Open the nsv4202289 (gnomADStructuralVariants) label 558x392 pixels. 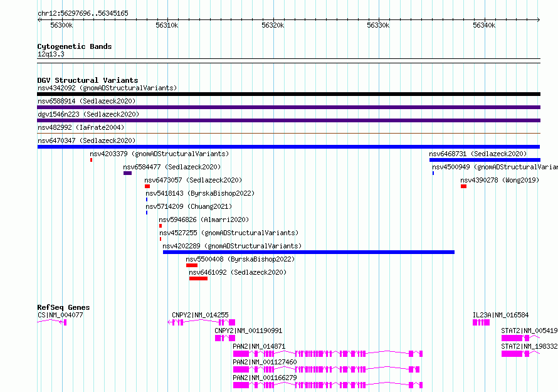232,246
